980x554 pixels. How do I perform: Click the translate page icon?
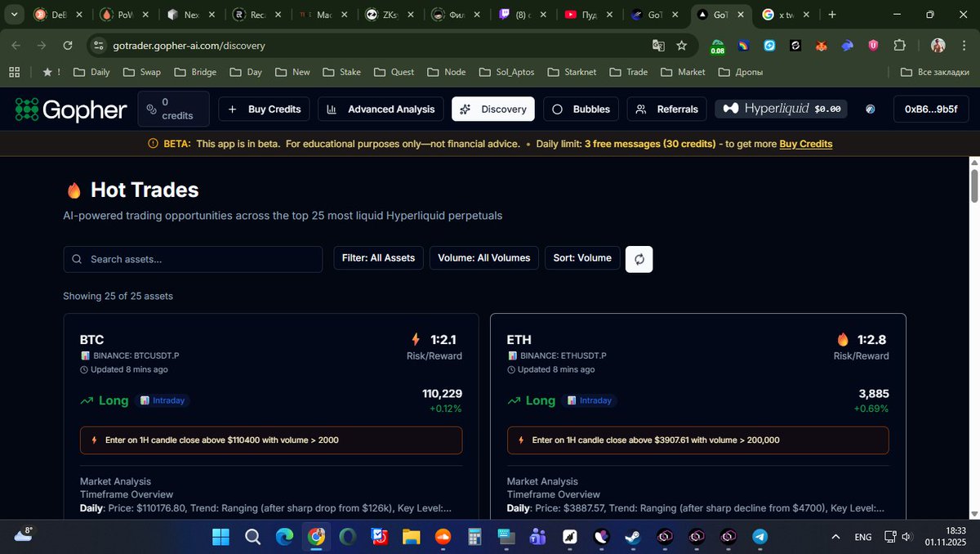[x=658, y=46]
